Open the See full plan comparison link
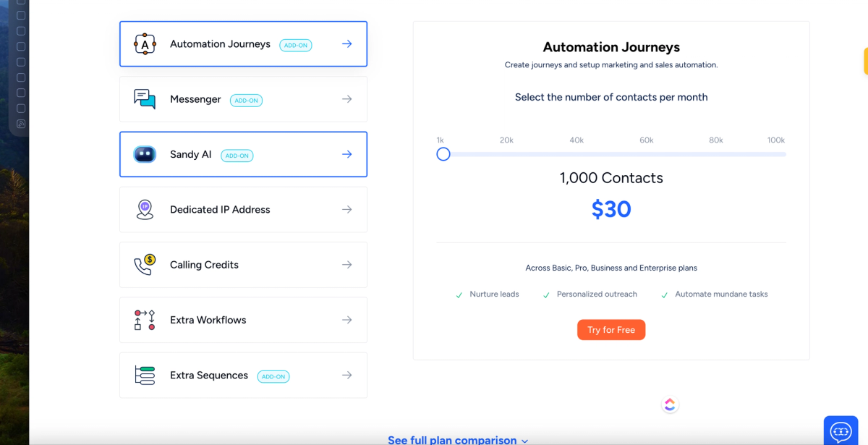Screen dimensions: 868x445 [452, 440]
